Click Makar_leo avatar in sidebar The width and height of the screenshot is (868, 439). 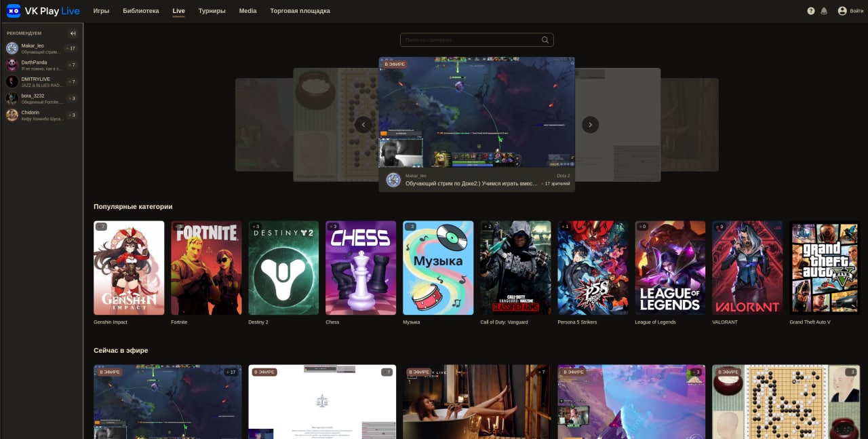tap(12, 48)
